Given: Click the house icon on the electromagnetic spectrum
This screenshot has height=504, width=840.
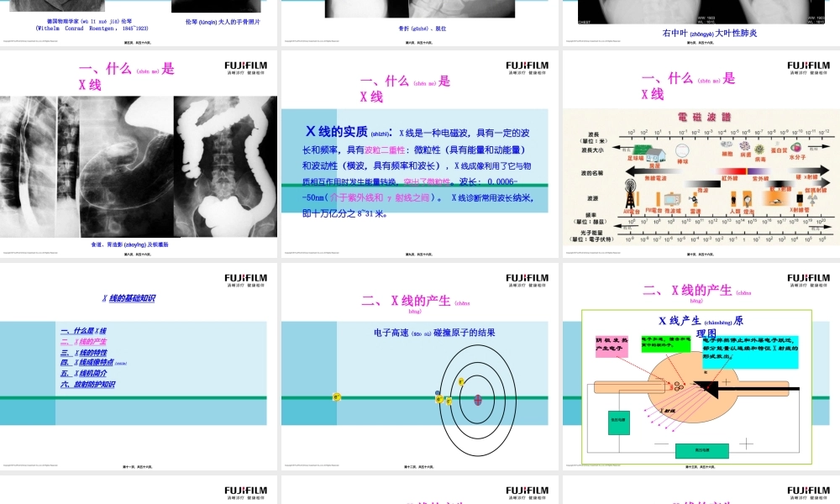Looking at the screenshot, I should click(655, 155).
